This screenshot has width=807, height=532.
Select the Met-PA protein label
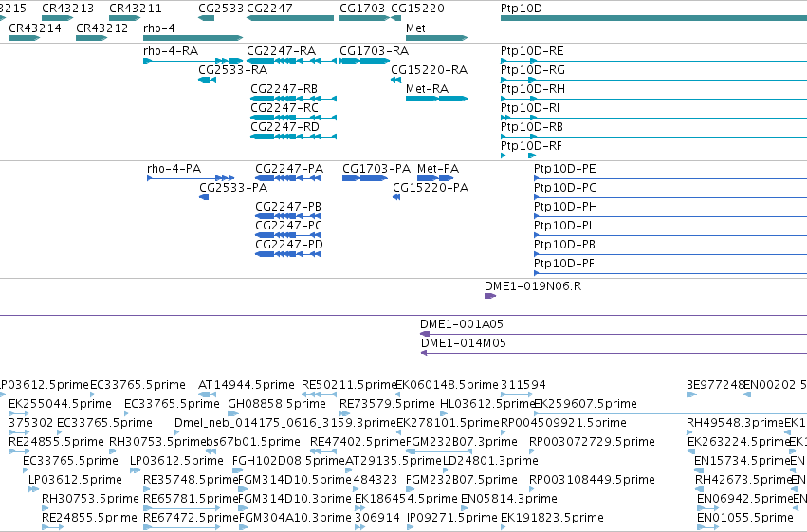click(x=438, y=168)
